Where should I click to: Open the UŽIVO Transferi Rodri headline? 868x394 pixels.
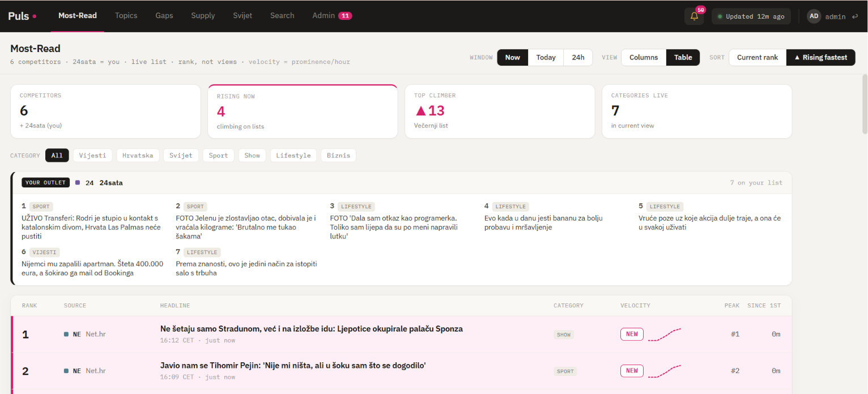click(91, 227)
